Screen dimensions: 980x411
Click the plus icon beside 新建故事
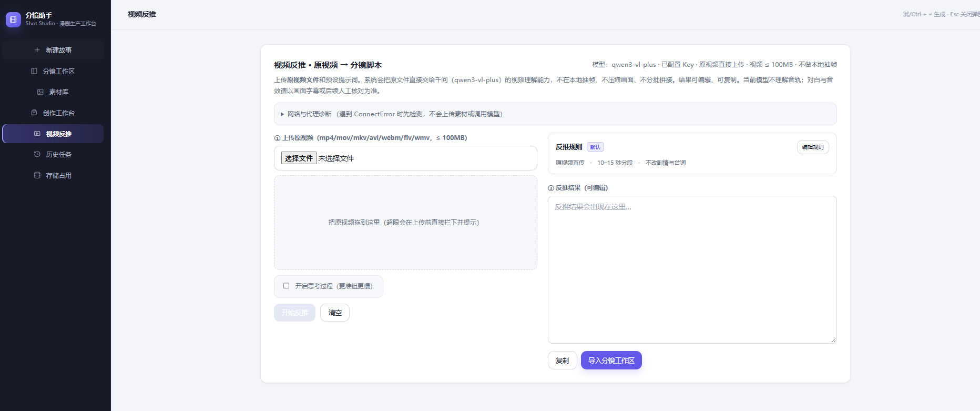[x=37, y=50]
